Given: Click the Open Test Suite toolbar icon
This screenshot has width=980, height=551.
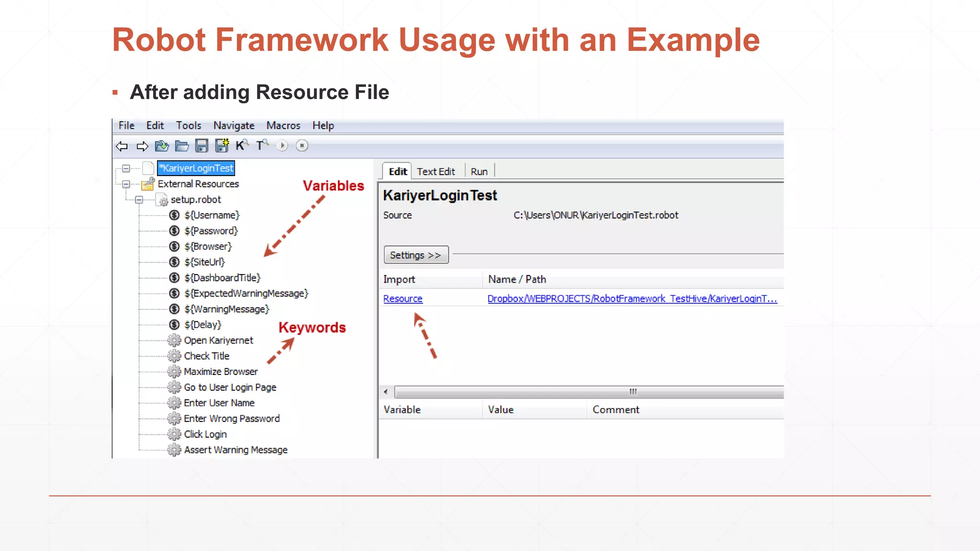Looking at the screenshot, I should [162, 145].
